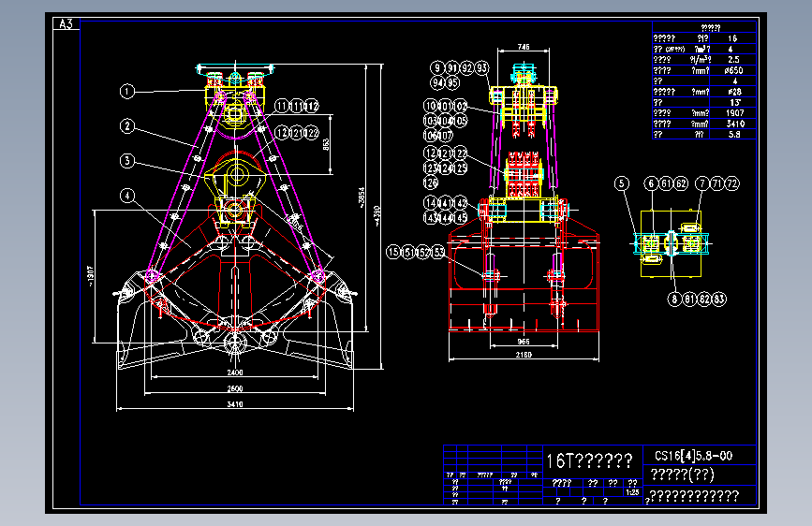Select the 2.5 value in specification table
Screen dimensions: 812x526
(x=733, y=60)
